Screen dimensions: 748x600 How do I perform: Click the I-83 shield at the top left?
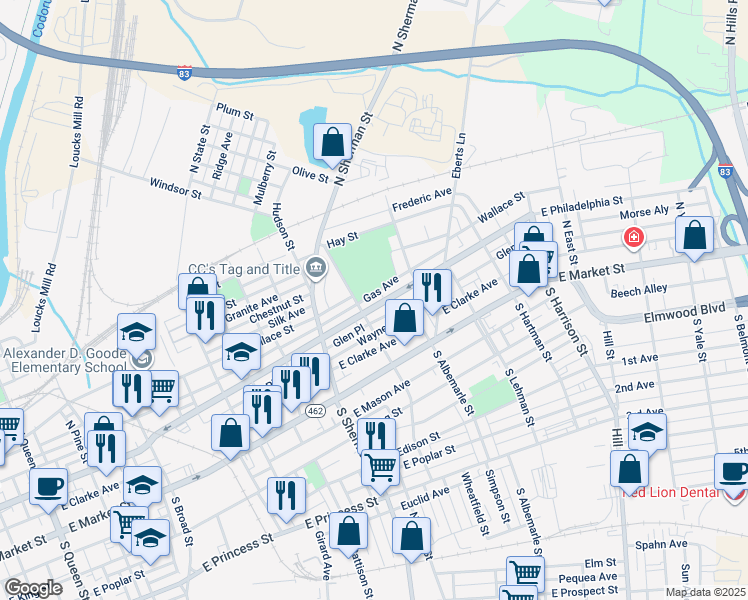tap(184, 73)
